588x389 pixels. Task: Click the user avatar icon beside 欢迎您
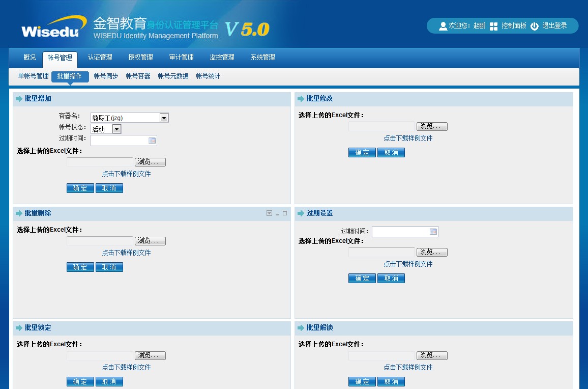pos(443,26)
